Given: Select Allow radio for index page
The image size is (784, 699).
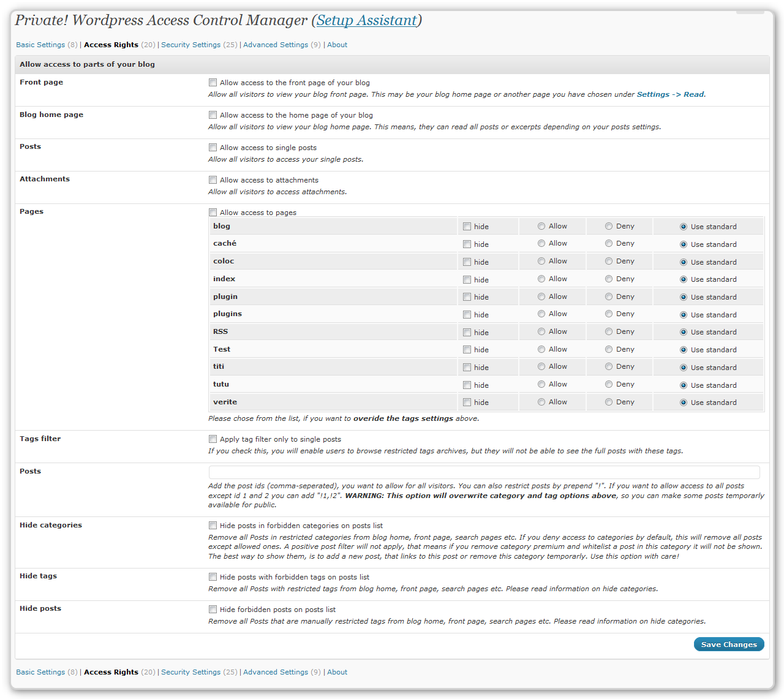Looking at the screenshot, I should [x=541, y=279].
